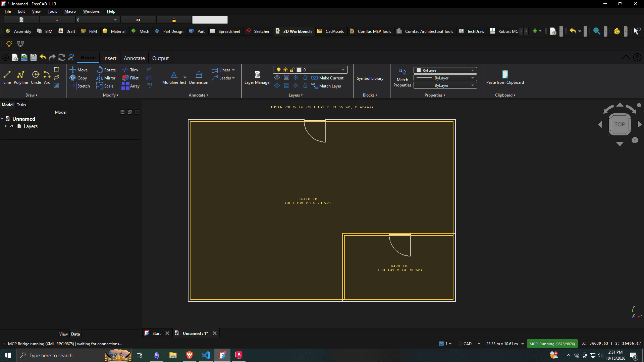This screenshot has height=362, width=644.
Task: Activate the Stretch tool
Action: 80,86
